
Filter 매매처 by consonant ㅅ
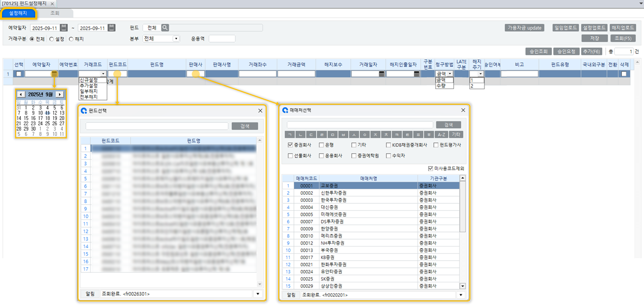(x=355, y=134)
